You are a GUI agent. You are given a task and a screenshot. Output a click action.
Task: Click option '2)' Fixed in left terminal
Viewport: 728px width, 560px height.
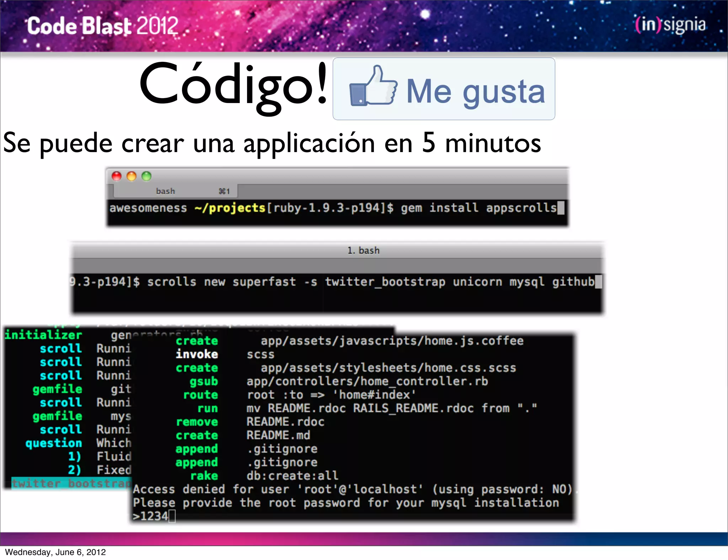[100, 470]
